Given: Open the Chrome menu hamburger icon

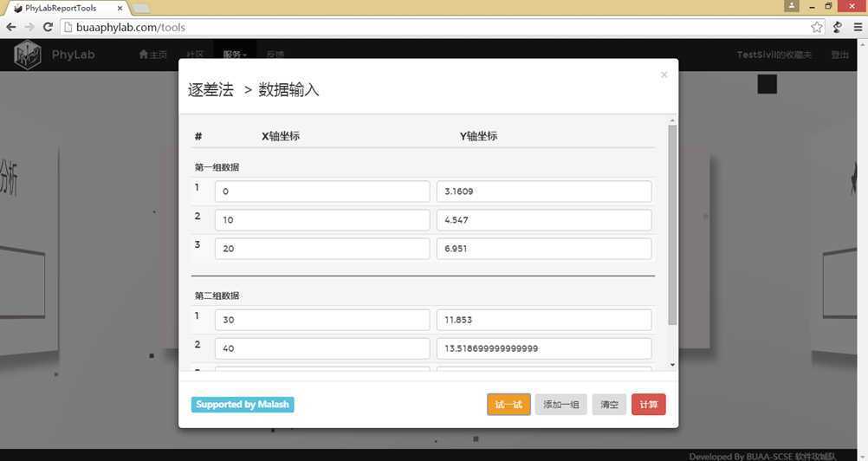Looking at the screenshot, I should coord(858,27).
